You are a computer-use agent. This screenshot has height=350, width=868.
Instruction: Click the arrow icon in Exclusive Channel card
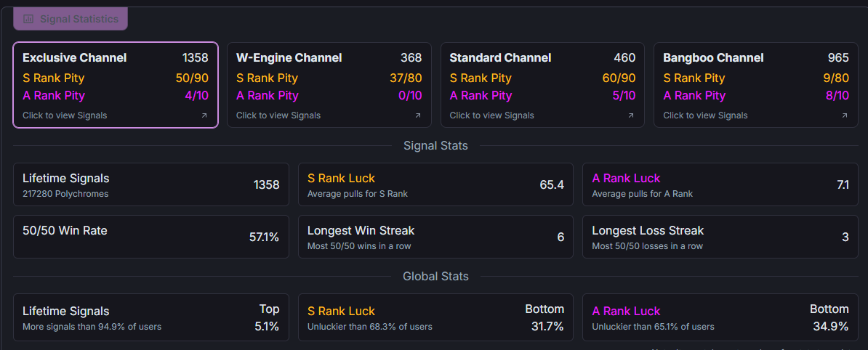pyautogui.click(x=204, y=115)
